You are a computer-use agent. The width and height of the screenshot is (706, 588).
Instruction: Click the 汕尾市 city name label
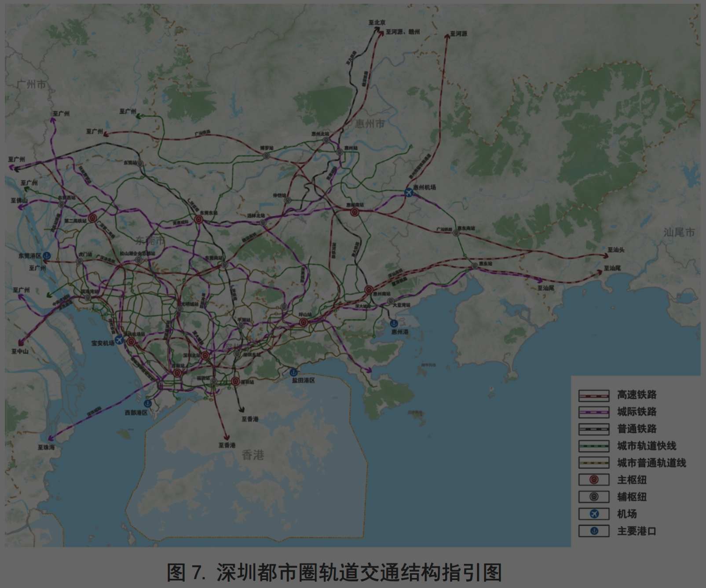coord(679,232)
